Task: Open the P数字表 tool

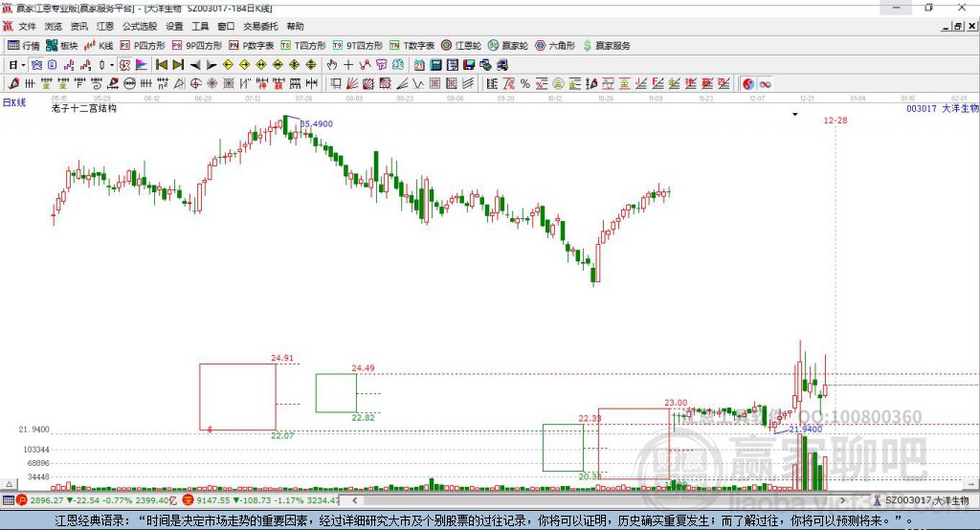Action: click(252, 46)
